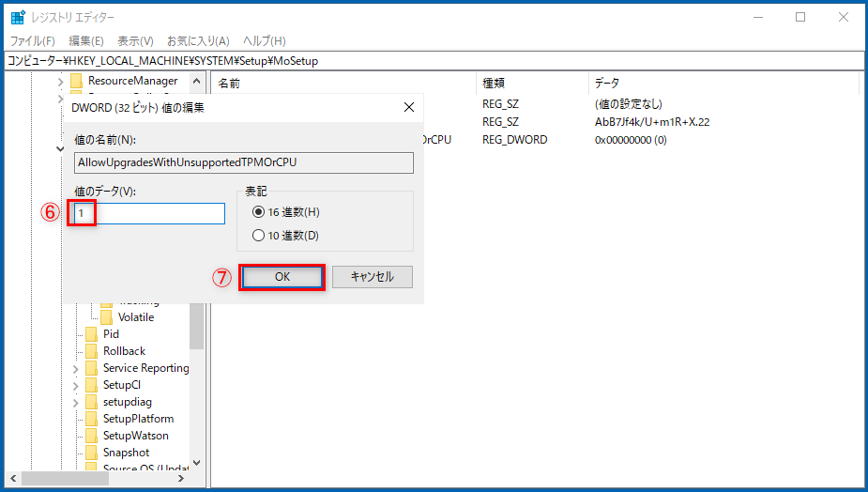This screenshot has width=868, height=492.
Task: Select Snapshot folder icon
Action: pyautogui.click(x=91, y=453)
